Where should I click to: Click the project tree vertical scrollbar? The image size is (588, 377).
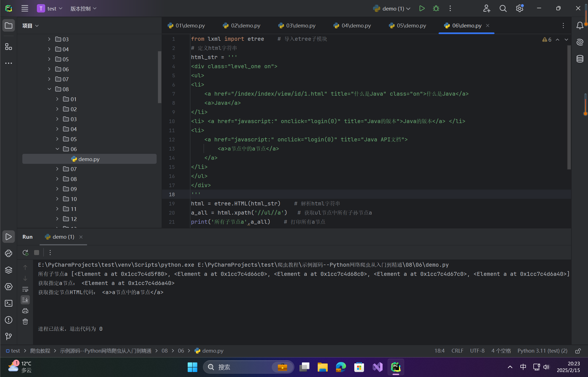tap(159, 77)
